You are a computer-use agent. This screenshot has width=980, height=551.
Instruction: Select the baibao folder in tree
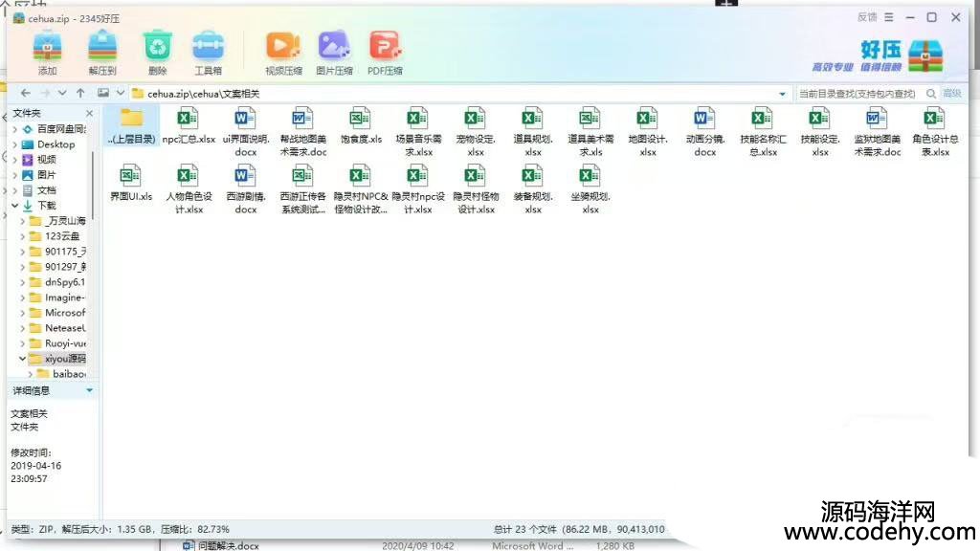click(x=69, y=374)
